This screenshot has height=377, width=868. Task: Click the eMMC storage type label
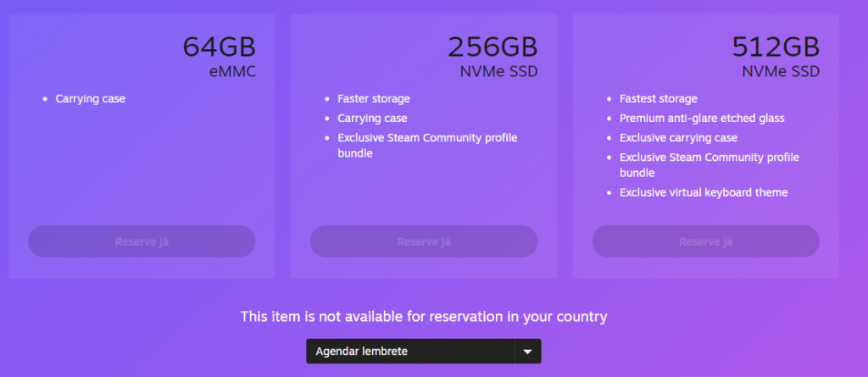232,72
